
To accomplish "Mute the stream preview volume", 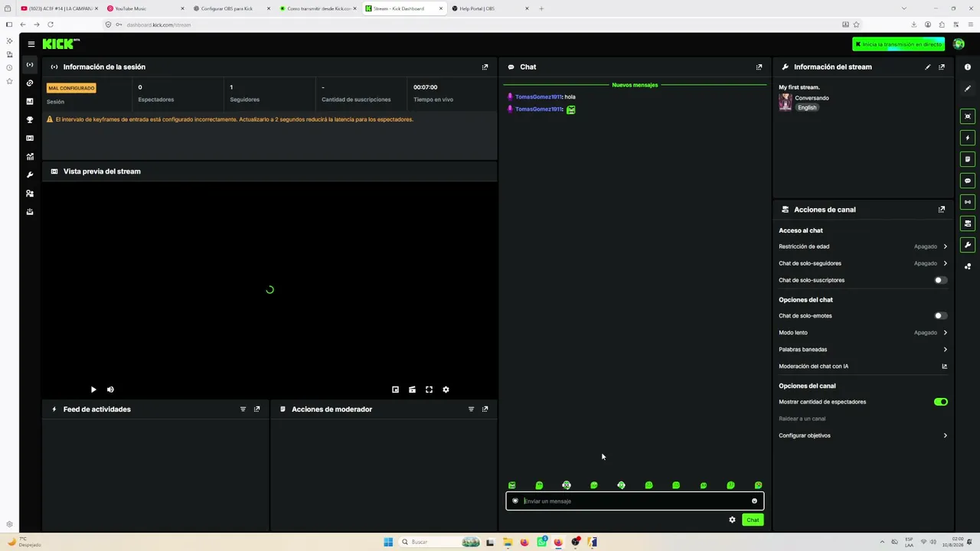I will 110,390.
